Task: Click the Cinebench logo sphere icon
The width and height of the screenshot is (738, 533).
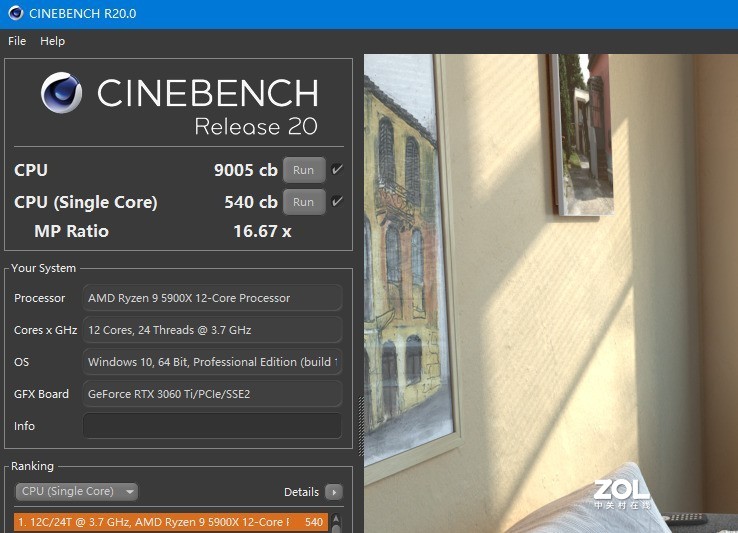Action: [61, 93]
